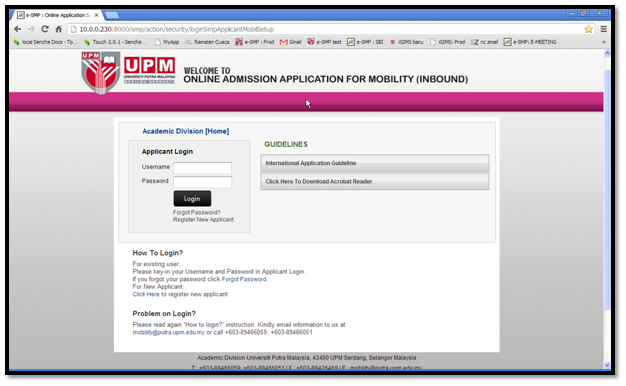626x386 pixels.
Task: Click the vertical scrollbar thumb
Action: tap(607, 190)
